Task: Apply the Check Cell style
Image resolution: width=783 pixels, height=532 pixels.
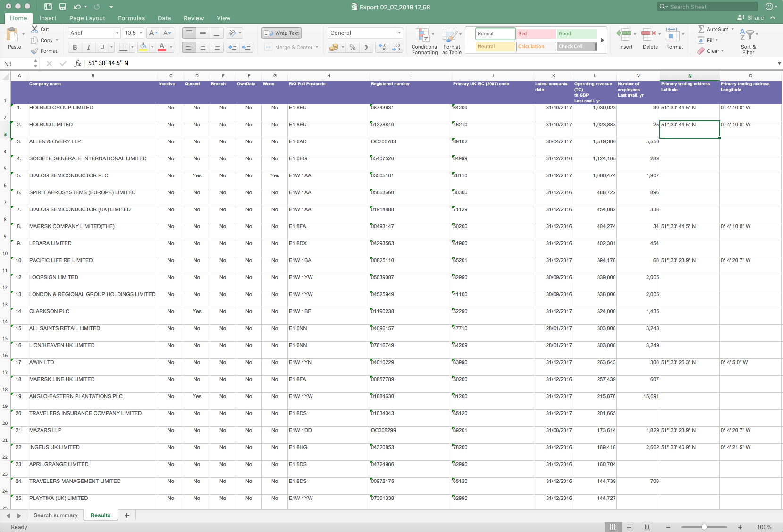Action: pyautogui.click(x=577, y=47)
